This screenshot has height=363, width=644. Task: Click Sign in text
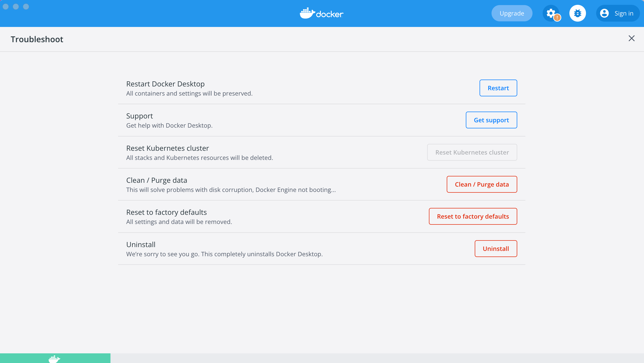point(624,13)
